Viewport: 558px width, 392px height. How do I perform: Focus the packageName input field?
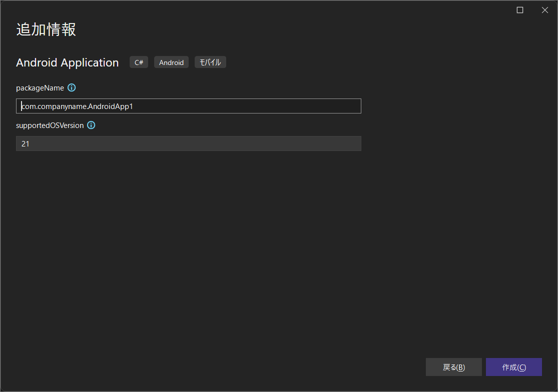(x=188, y=106)
